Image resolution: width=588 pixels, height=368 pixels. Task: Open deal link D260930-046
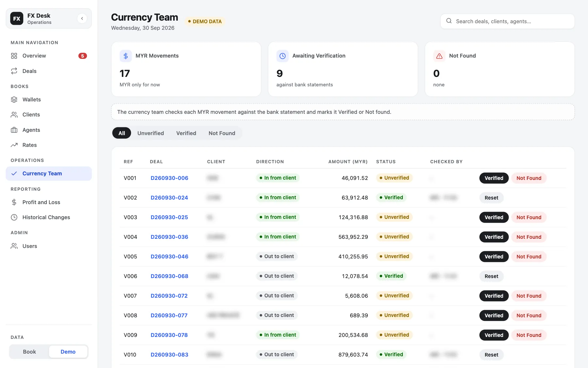click(x=170, y=256)
